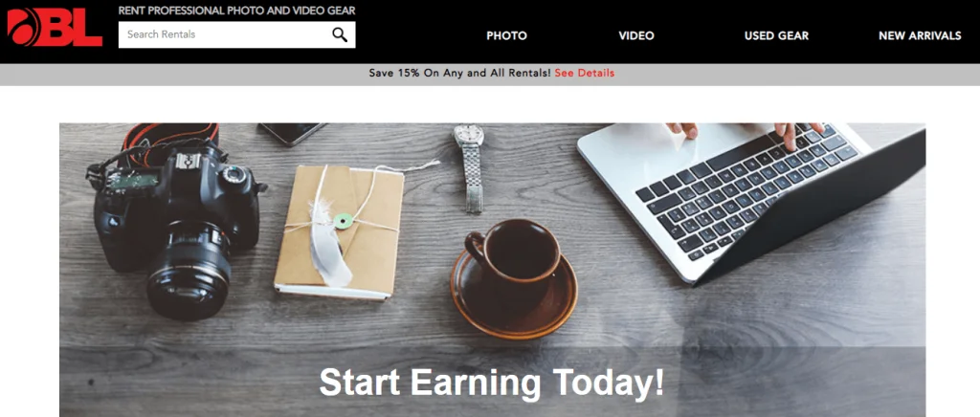
Task: Click the Start Earning Today heading
Action: point(491,383)
